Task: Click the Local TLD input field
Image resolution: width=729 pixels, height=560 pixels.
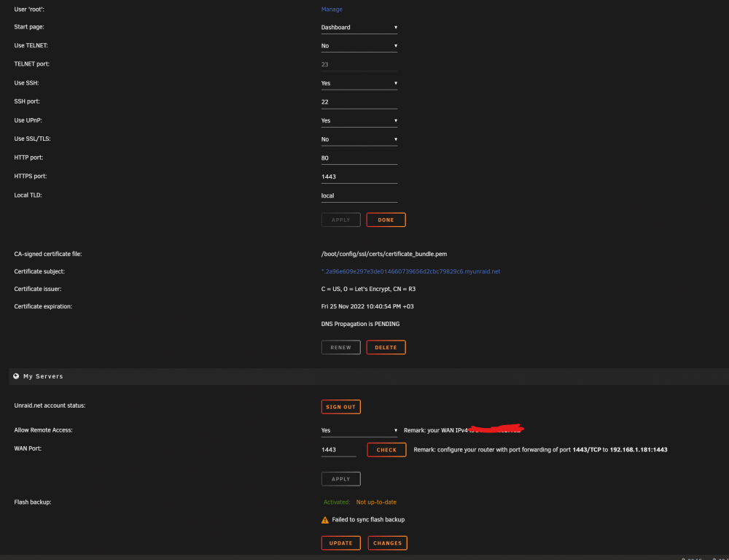Action: click(x=359, y=196)
